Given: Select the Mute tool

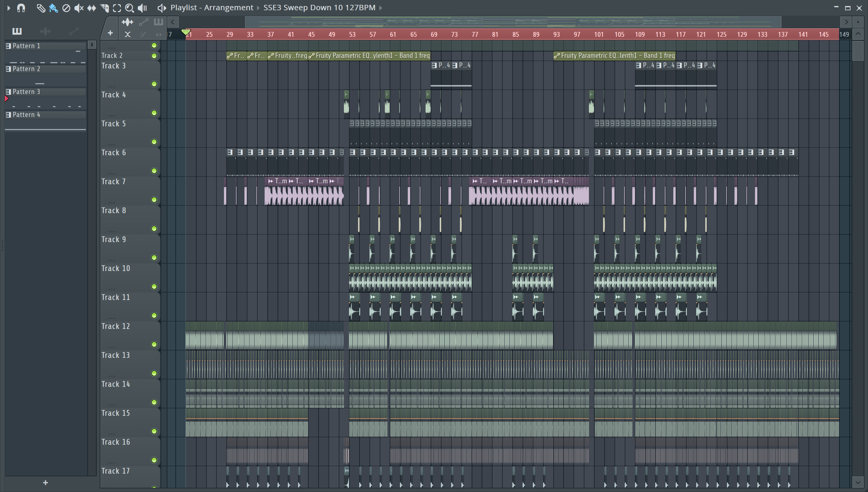Looking at the screenshot, I should pyautogui.click(x=79, y=8).
